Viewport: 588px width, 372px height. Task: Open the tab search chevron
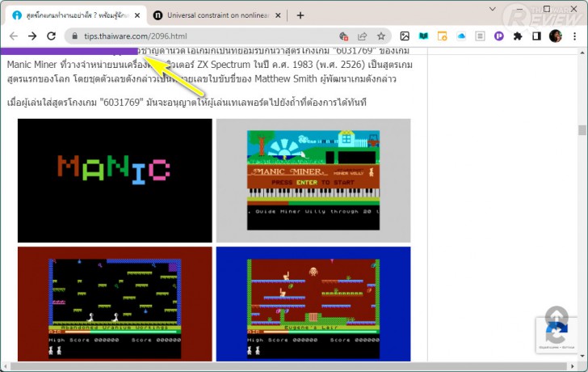(x=493, y=9)
